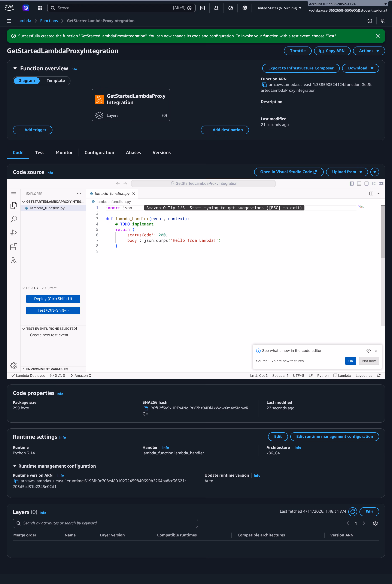Select the lambda_function.py editor tab

coord(112,194)
